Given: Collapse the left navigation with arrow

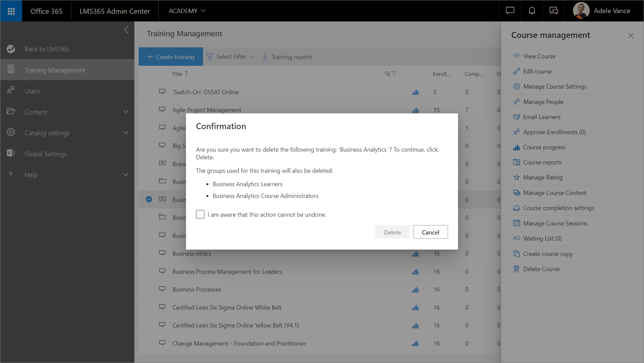Looking at the screenshot, I should [126, 30].
